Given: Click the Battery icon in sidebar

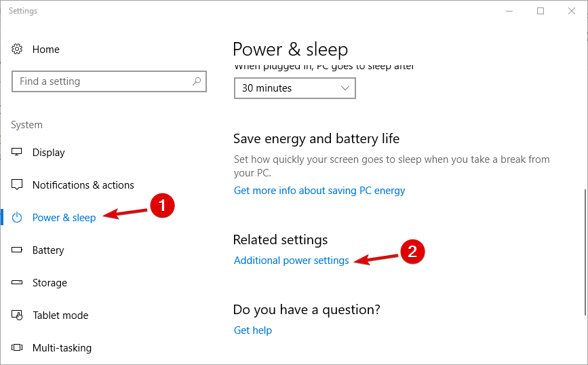Looking at the screenshot, I should pyautogui.click(x=18, y=250).
